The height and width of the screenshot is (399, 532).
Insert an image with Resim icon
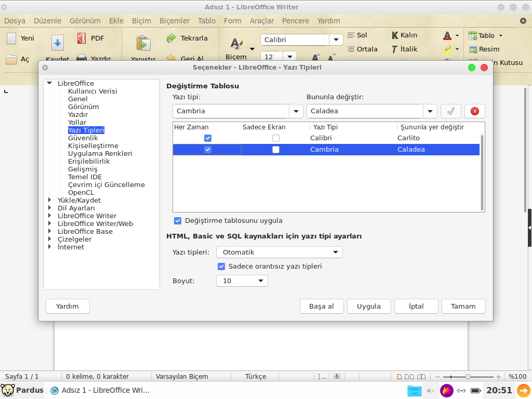tap(473, 49)
